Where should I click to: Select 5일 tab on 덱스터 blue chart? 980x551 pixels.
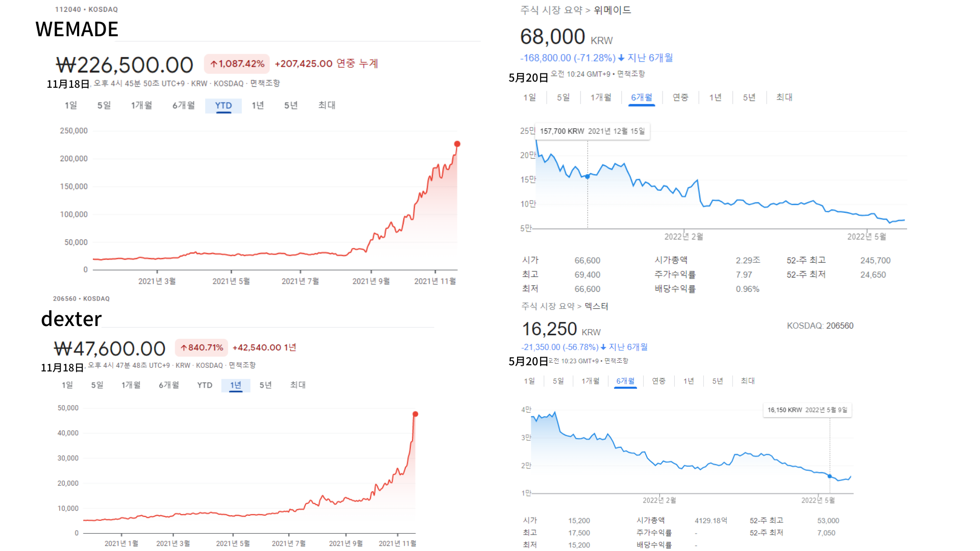[558, 381]
